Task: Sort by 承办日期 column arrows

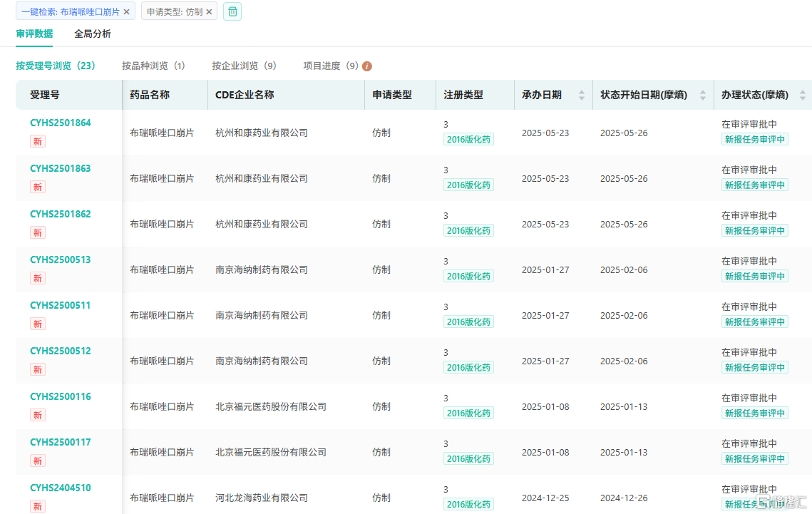Action: click(x=582, y=96)
